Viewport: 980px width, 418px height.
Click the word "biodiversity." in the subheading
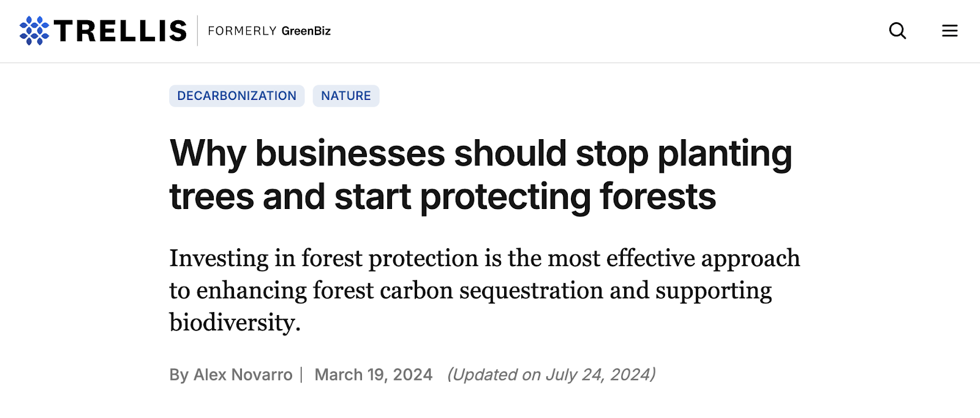(235, 322)
